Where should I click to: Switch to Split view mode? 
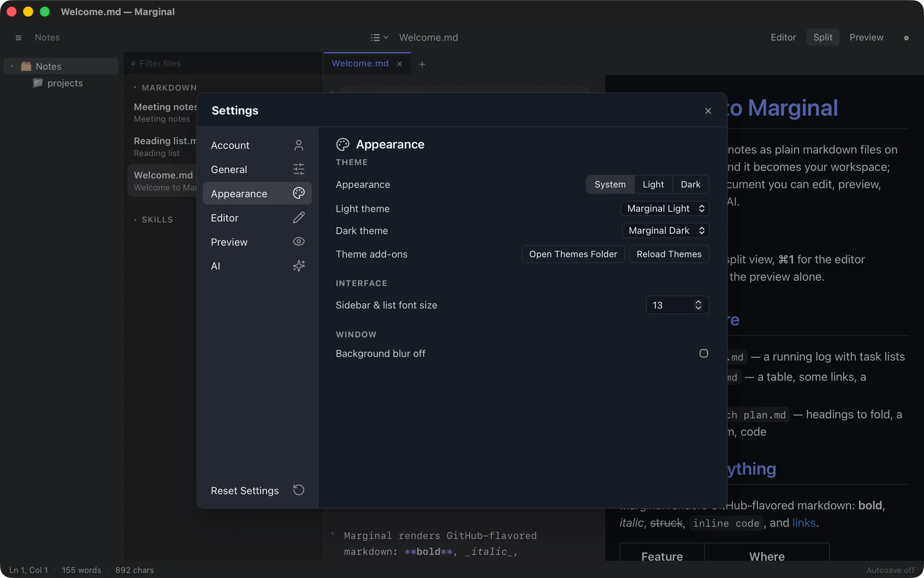(x=823, y=38)
